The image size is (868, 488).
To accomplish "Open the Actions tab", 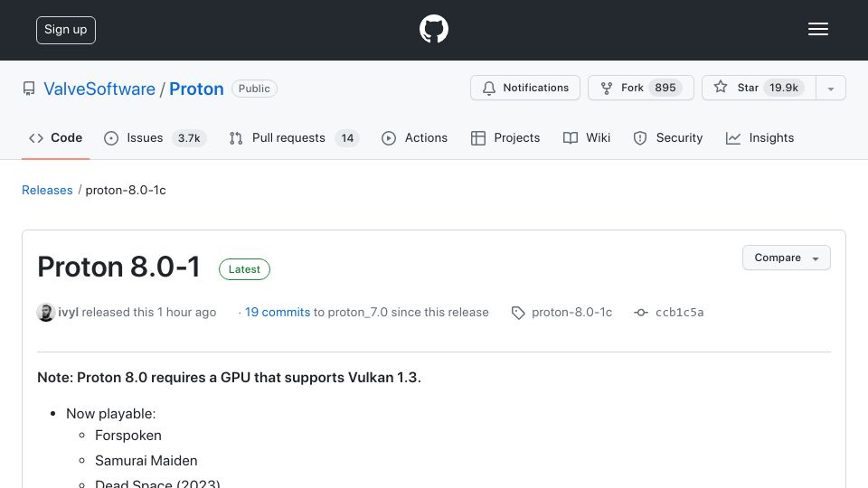I will [x=414, y=137].
